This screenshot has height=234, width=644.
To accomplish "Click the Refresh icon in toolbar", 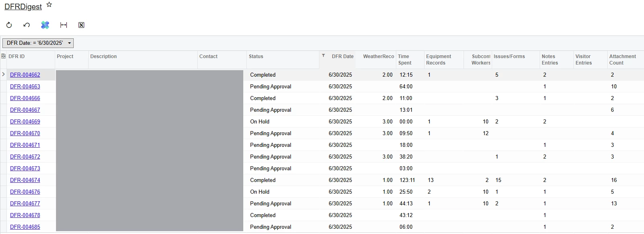I will (9, 25).
